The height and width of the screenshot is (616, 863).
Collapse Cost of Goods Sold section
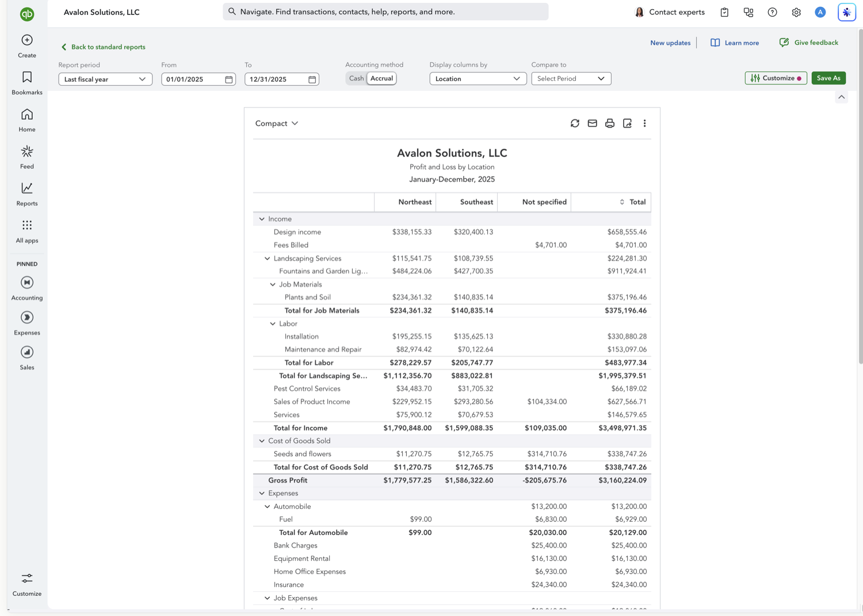pos(262,441)
